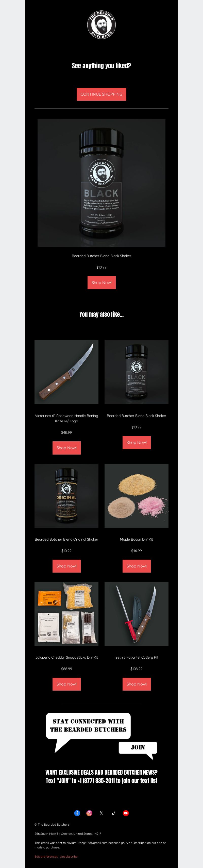Click The Bearded Butchers logo at top

tap(101, 25)
